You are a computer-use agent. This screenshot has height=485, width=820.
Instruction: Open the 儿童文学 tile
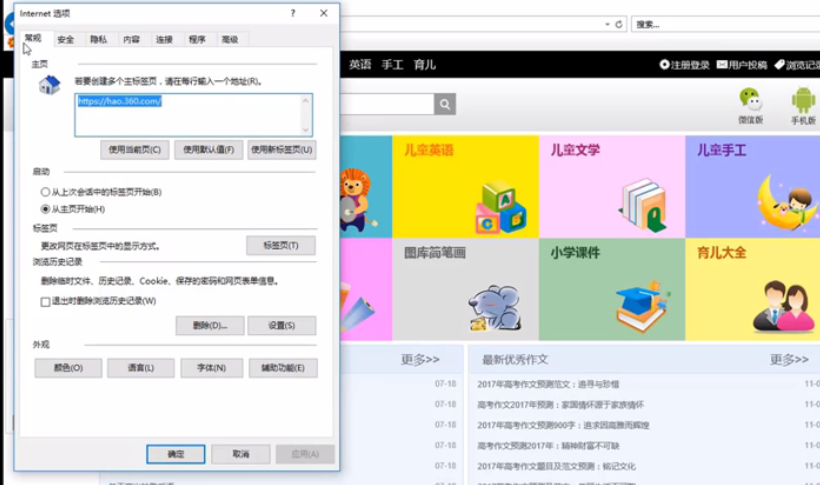(x=612, y=187)
